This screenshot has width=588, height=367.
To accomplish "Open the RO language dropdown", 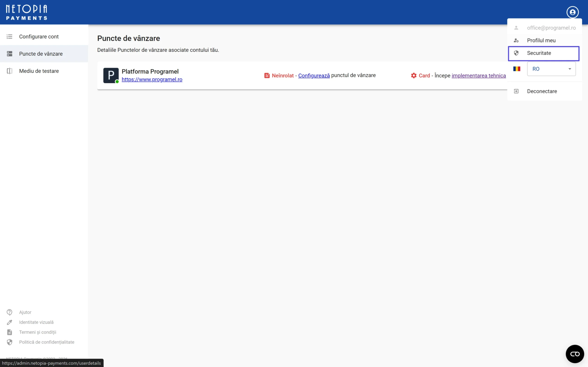I will click(x=551, y=69).
